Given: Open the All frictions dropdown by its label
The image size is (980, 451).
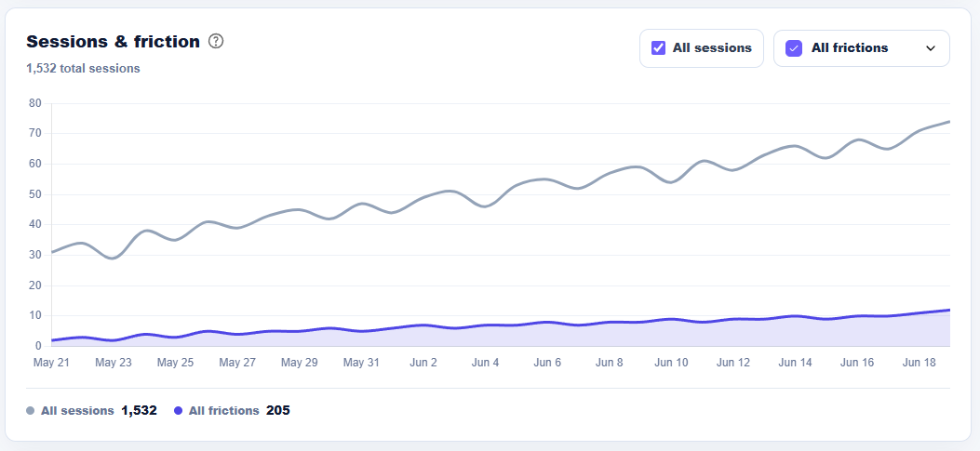Looking at the screenshot, I should pyautogui.click(x=850, y=48).
